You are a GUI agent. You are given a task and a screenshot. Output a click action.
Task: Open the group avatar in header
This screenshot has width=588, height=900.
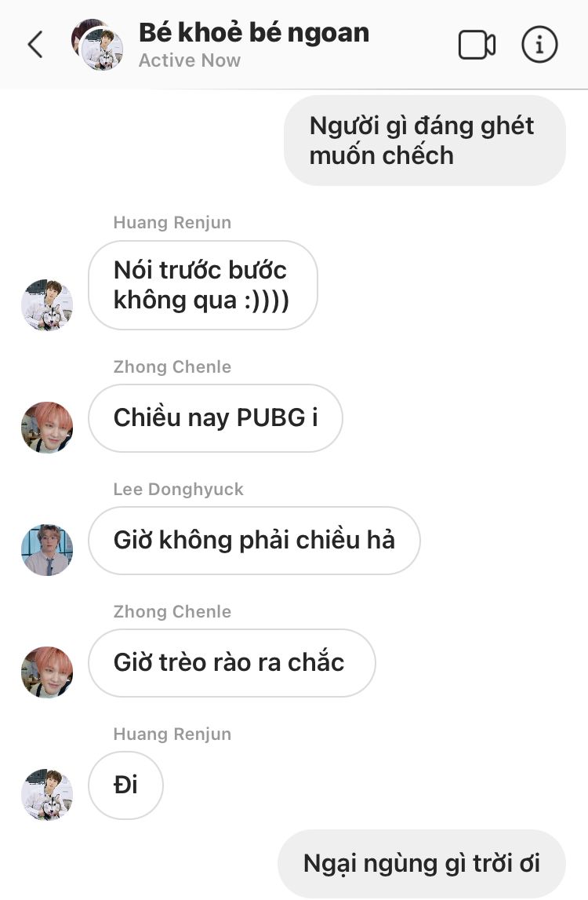click(97, 45)
